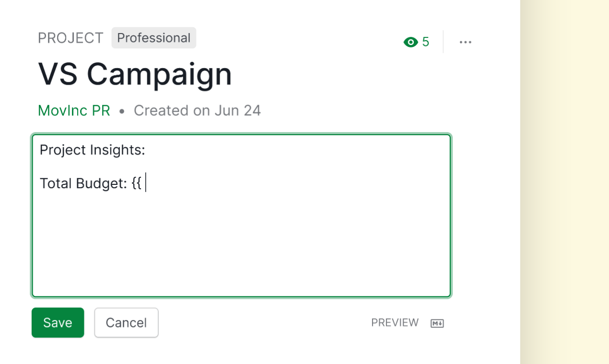Cancel editing the description

click(126, 323)
